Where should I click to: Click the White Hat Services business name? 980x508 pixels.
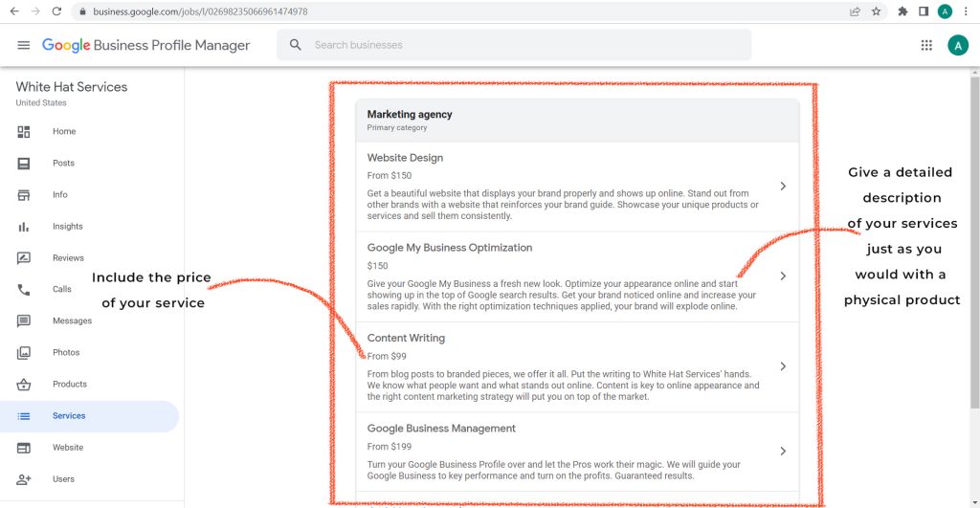(71, 87)
